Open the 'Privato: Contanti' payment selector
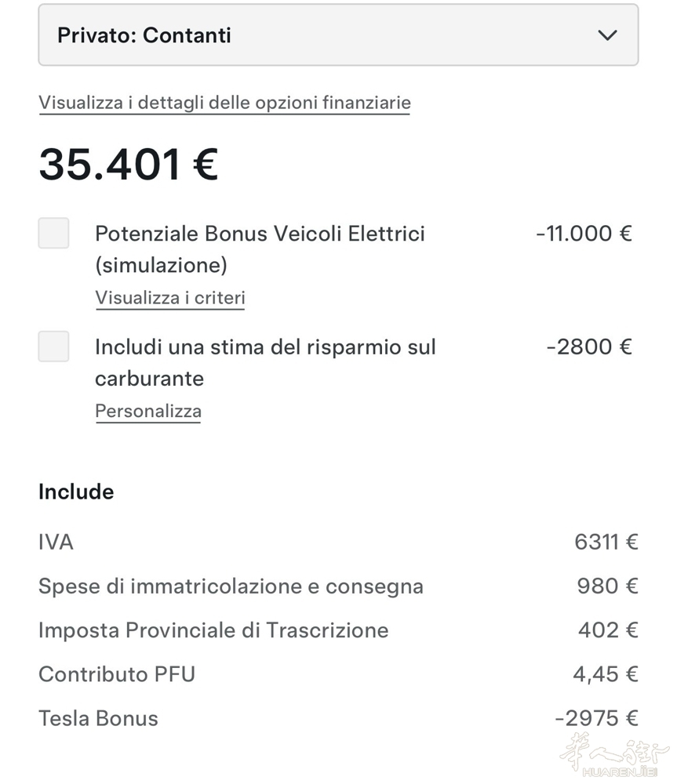The width and height of the screenshot is (677, 784). (337, 35)
